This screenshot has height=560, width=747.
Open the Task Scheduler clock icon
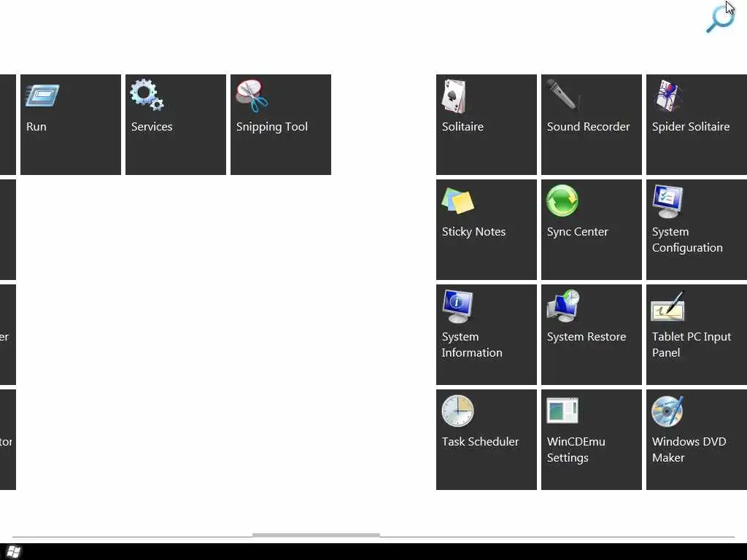(457, 411)
